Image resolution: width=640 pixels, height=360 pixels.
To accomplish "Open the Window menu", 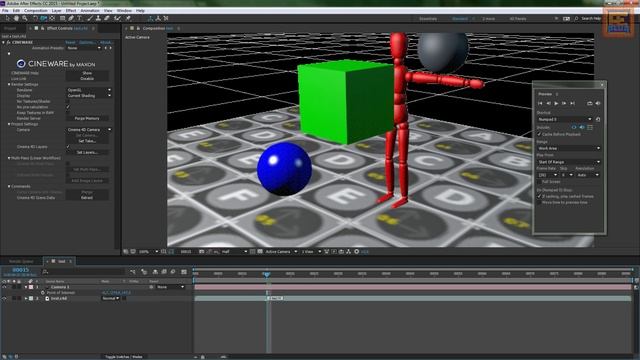I will point(124,11).
